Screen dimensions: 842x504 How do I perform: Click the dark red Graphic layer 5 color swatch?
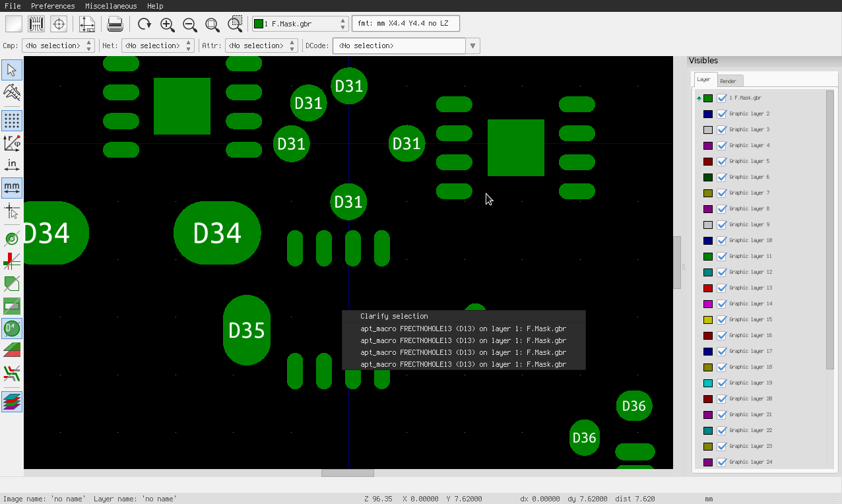tap(708, 161)
